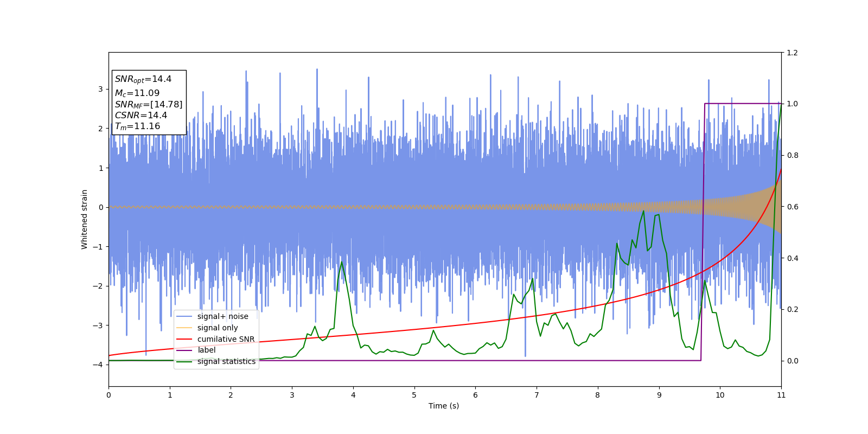The image size is (868, 434).
Task: Click left y-axis tick label 3
Action: click(100, 89)
